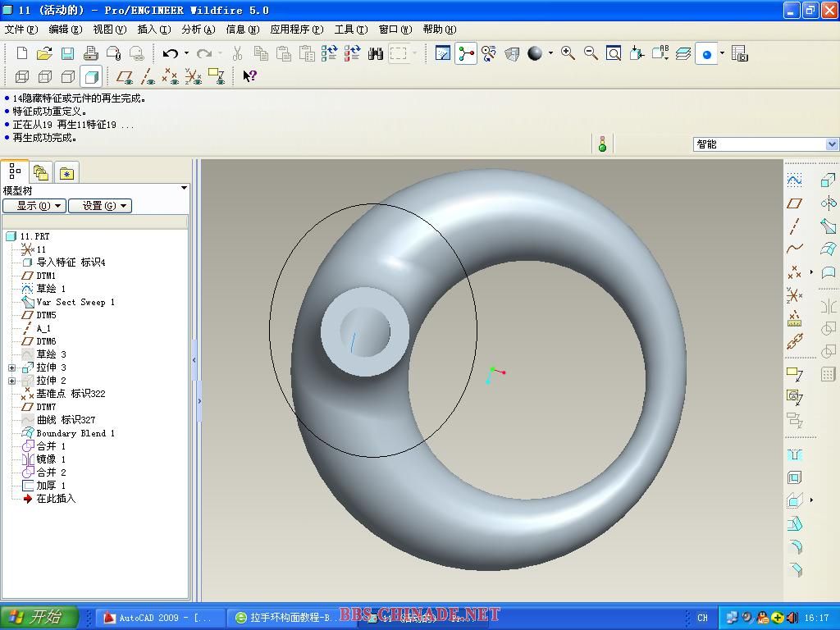Open the 插入(I) menu
This screenshot has height=630, width=840.
153,30
